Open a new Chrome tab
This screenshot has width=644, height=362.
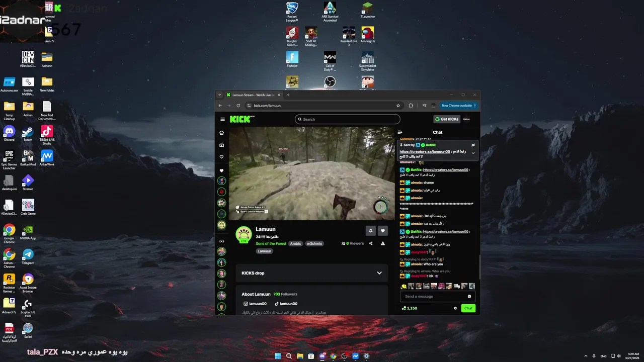[x=288, y=95]
